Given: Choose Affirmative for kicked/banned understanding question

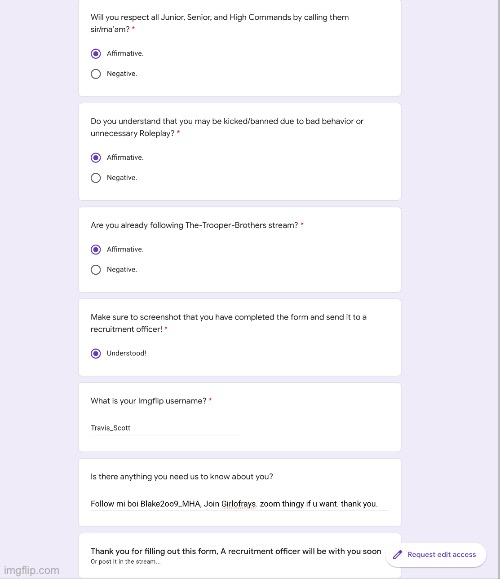Looking at the screenshot, I should click(x=96, y=158).
